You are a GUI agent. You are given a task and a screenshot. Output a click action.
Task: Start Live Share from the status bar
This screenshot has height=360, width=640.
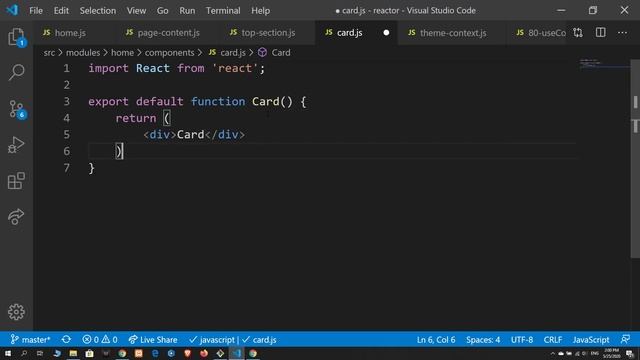tap(153, 340)
